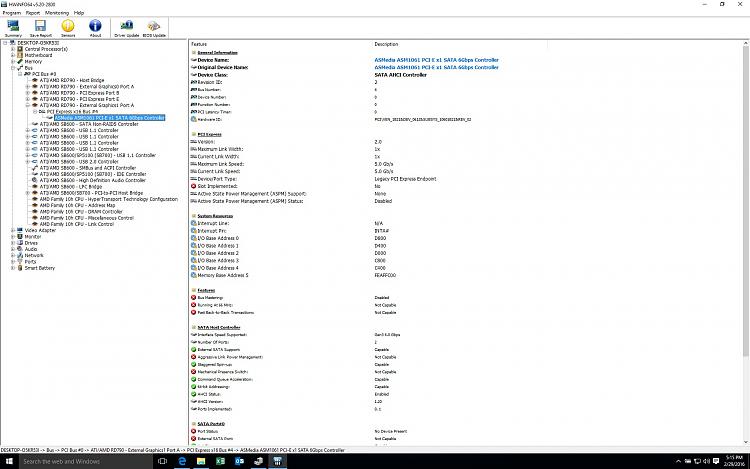
Task: Click the Driver Update toolbar icon
Action: [x=127, y=27]
